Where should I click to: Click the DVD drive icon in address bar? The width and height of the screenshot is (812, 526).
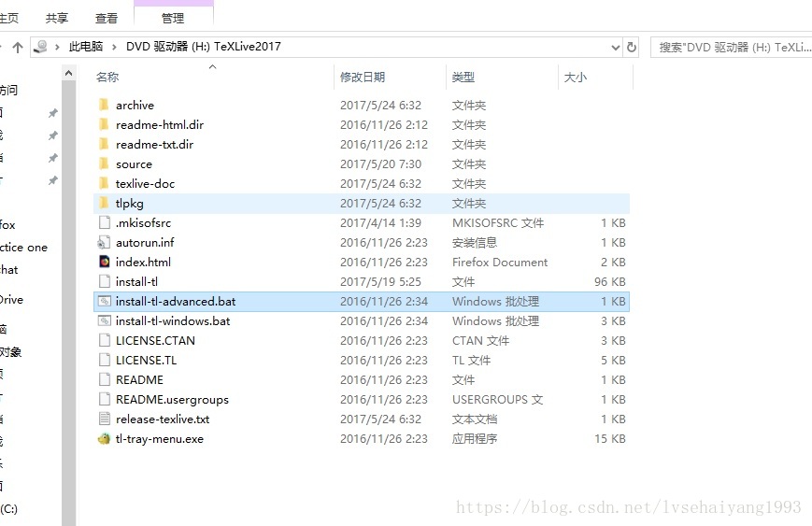(x=40, y=47)
